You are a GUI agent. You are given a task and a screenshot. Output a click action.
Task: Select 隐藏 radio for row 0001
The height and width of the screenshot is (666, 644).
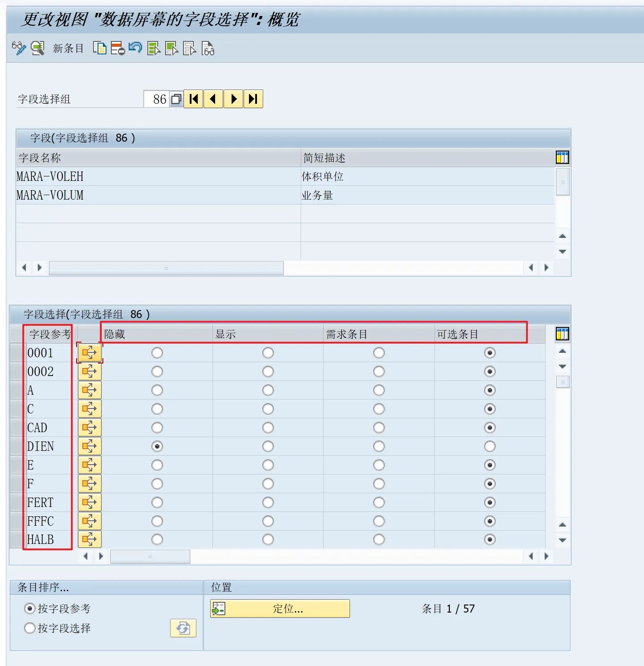(157, 353)
